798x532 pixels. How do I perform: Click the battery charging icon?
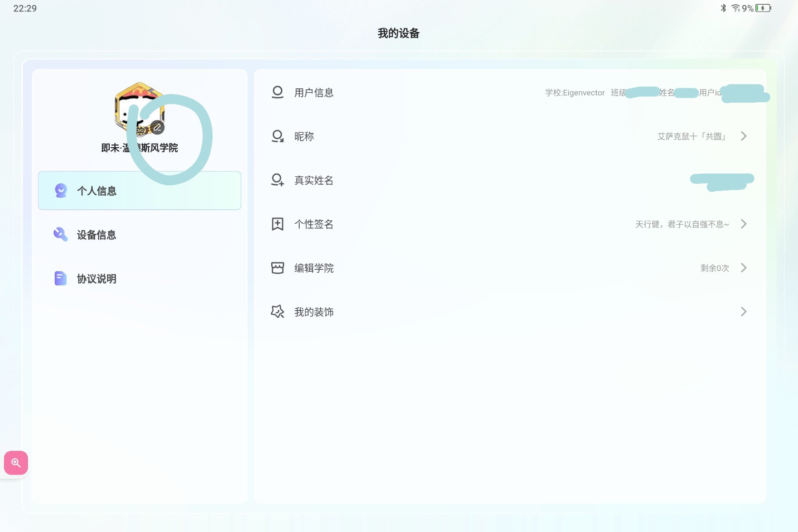click(x=763, y=8)
